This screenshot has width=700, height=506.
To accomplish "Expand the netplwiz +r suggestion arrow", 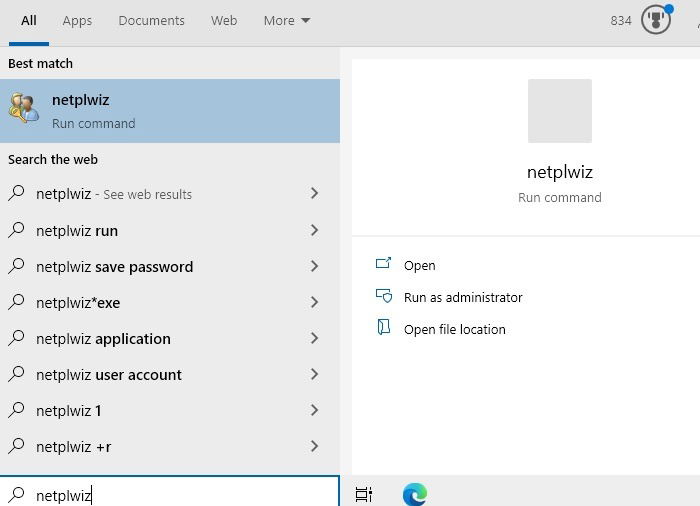I will (314, 446).
